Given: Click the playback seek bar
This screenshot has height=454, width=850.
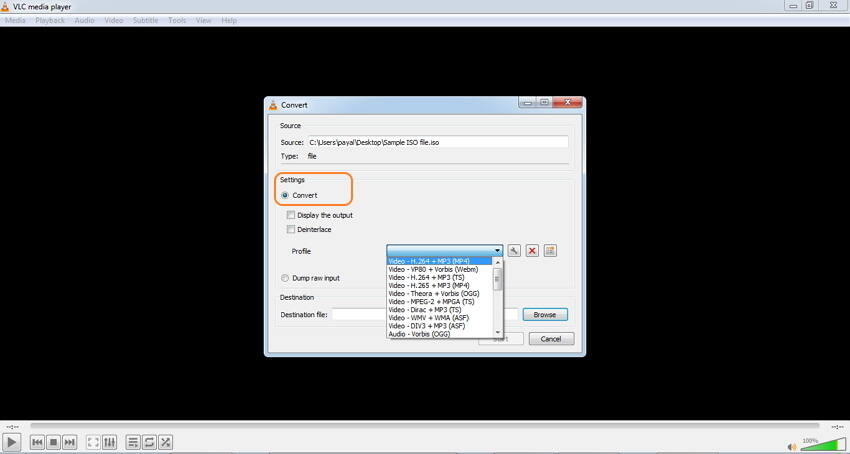Looking at the screenshot, I should click(x=424, y=426).
